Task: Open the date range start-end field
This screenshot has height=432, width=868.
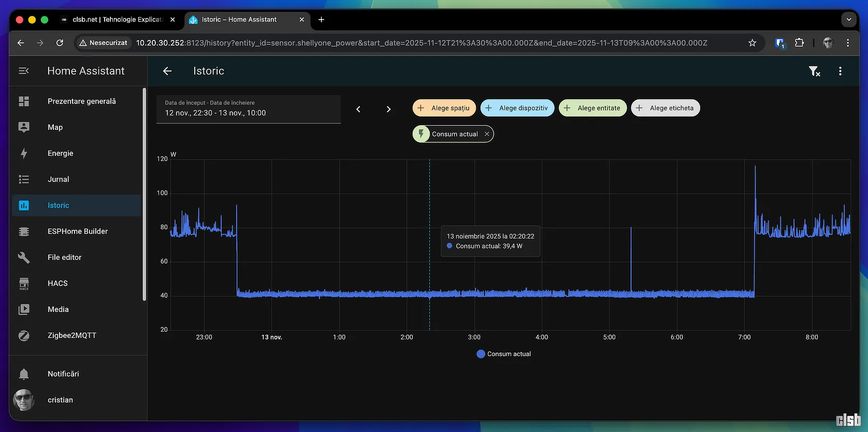Action: coord(248,109)
